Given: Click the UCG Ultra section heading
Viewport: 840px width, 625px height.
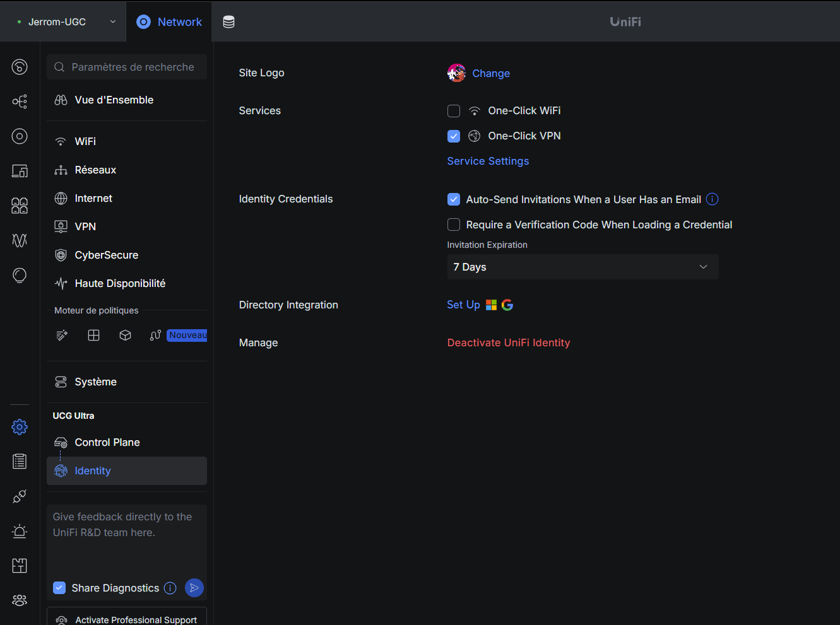Looking at the screenshot, I should [73, 416].
